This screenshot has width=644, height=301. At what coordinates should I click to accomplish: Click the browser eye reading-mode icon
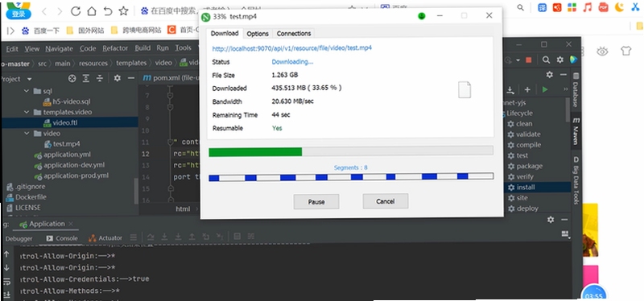click(602, 52)
